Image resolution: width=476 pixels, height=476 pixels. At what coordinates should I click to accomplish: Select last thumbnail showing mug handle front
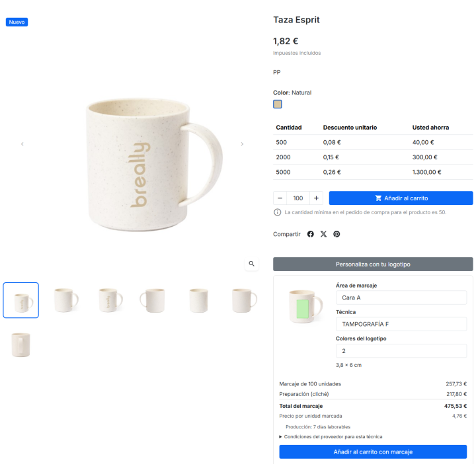click(21, 345)
